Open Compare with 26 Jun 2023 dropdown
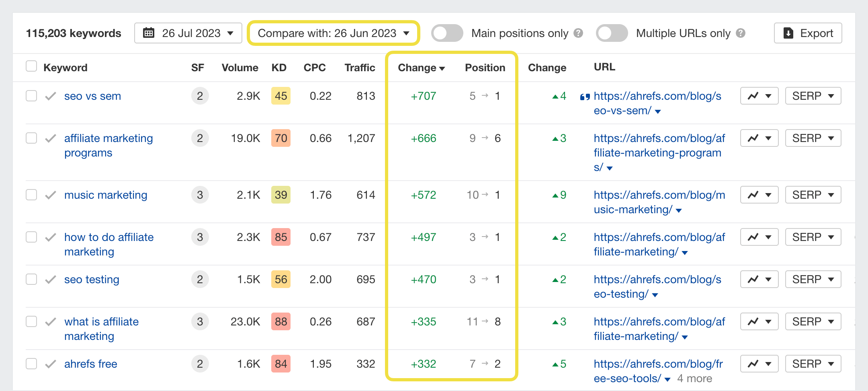The width and height of the screenshot is (868, 391). [334, 33]
